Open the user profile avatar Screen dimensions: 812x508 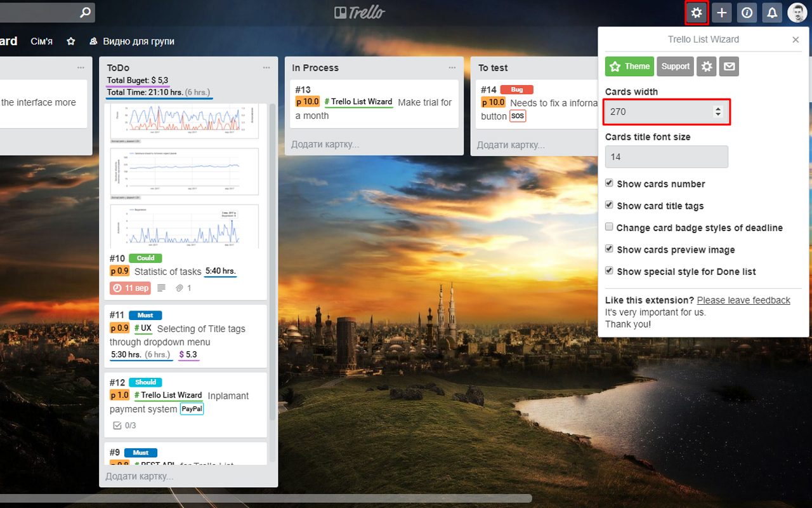pos(797,13)
